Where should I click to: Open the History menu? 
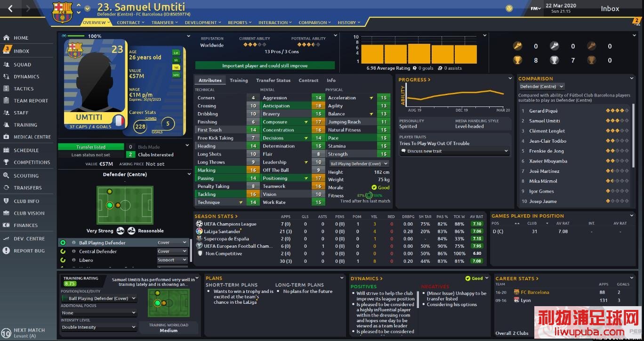click(349, 22)
